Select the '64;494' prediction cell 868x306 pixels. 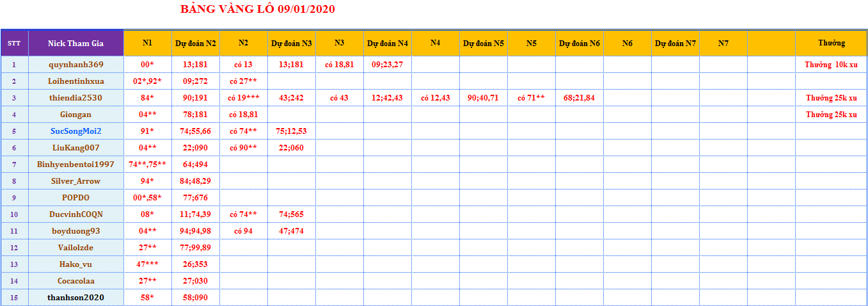click(x=196, y=165)
